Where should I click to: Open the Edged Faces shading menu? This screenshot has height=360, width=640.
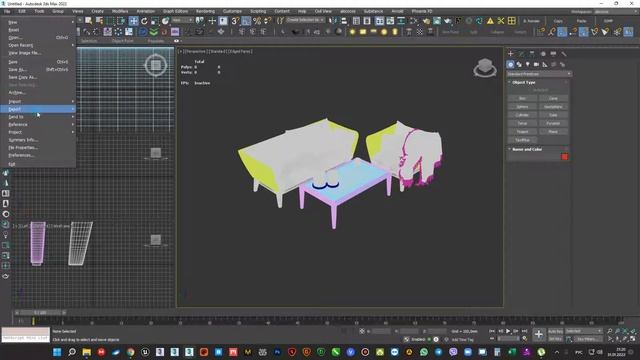tap(240, 51)
